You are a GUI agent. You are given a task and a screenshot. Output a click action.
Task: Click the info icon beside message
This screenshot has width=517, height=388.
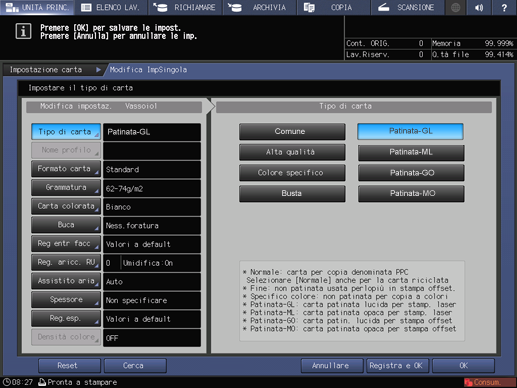click(23, 31)
